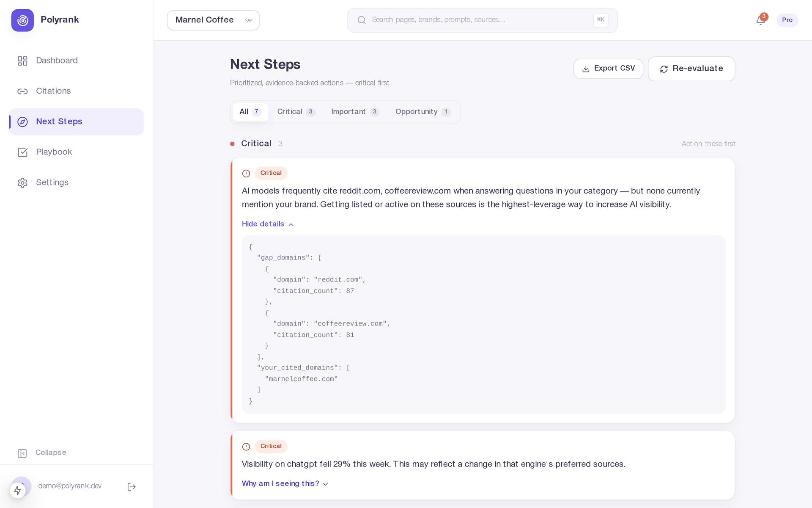Go to the Citations page

[x=76, y=91]
